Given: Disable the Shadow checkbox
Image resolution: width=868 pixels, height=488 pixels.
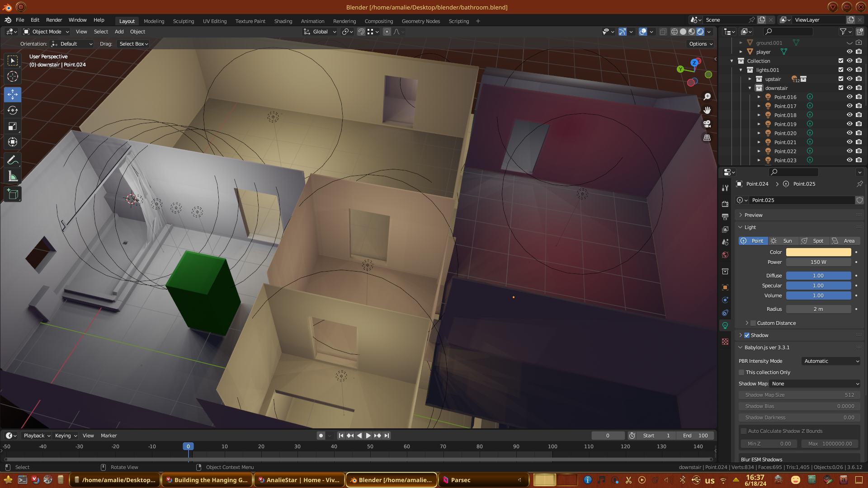Looking at the screenshot, I should tap(747, 335).
